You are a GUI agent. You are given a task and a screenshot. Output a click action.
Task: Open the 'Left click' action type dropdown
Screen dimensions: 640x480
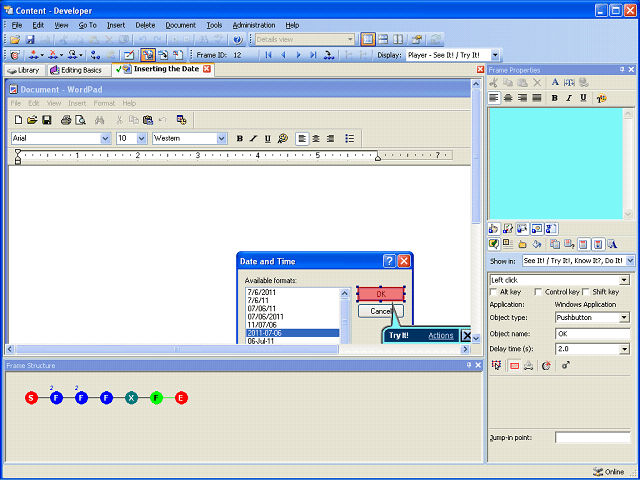pos(624,280)
